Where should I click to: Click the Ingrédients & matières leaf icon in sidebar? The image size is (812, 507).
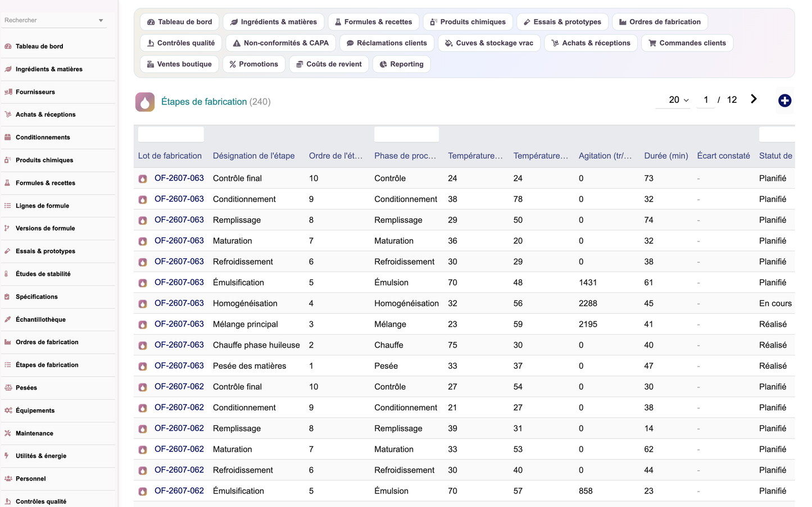click(8, 69)
